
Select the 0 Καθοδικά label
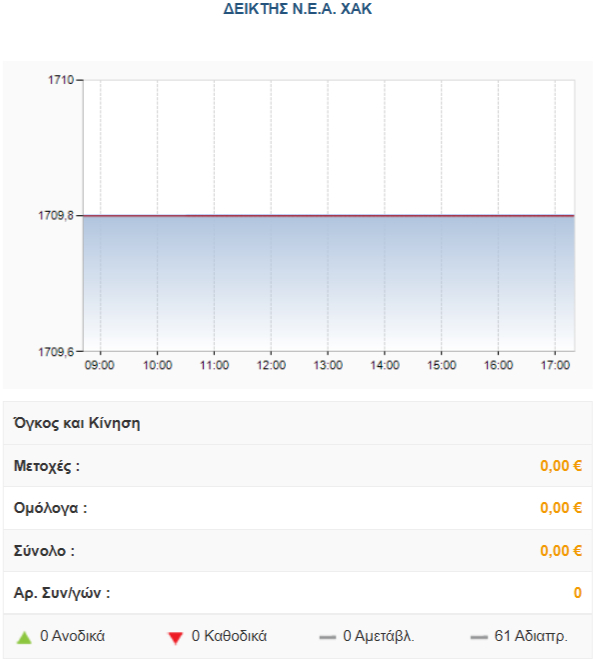pyautogui.click(x=229, y=636)
